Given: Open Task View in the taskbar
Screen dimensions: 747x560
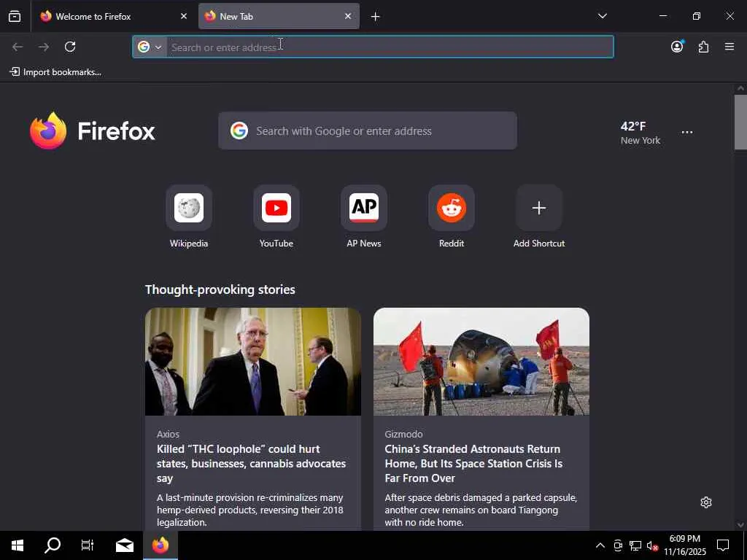Looking at the screenshot, I should (x=88, y=545).
